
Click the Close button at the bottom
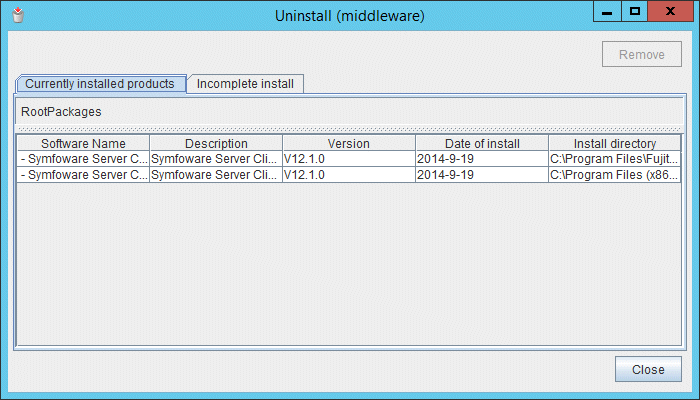[648, 369]
